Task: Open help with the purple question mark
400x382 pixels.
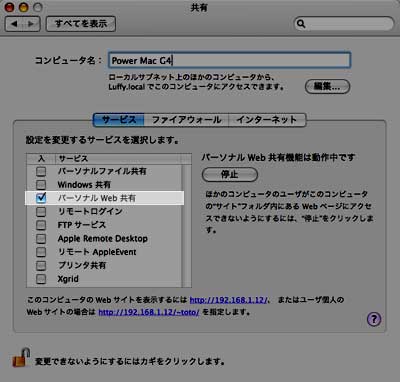Action: (x=374, y=319)
